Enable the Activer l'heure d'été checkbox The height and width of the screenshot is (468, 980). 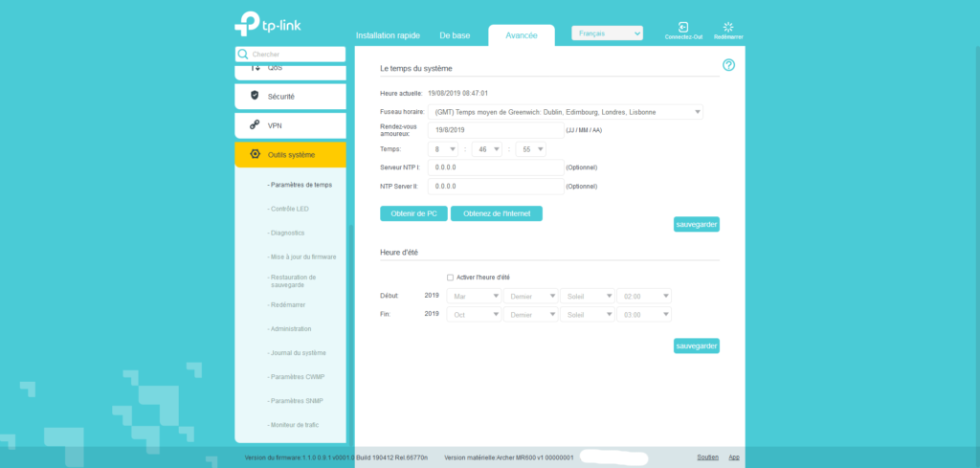tap(451, 278)
